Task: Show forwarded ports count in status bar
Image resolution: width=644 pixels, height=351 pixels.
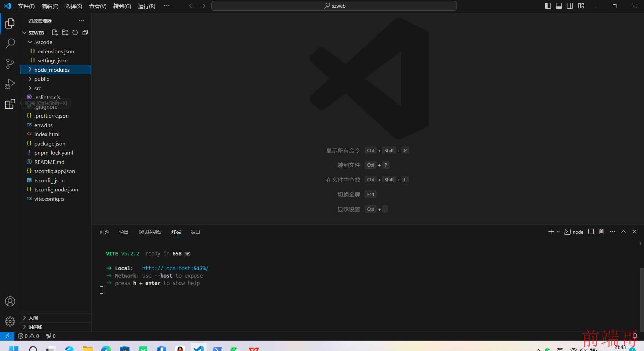Action: [x=51, y=336]
